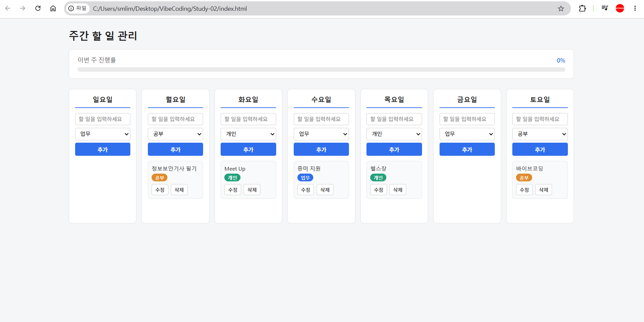Edit the Meet Up task via 수정

[x=233, y=190]
